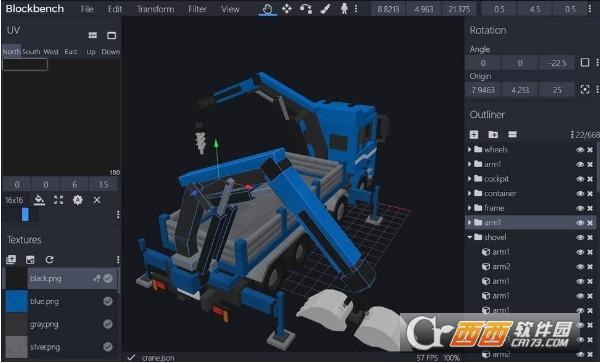Select the Up face tab in UV

pyautogui.click(x=91, y=51)
